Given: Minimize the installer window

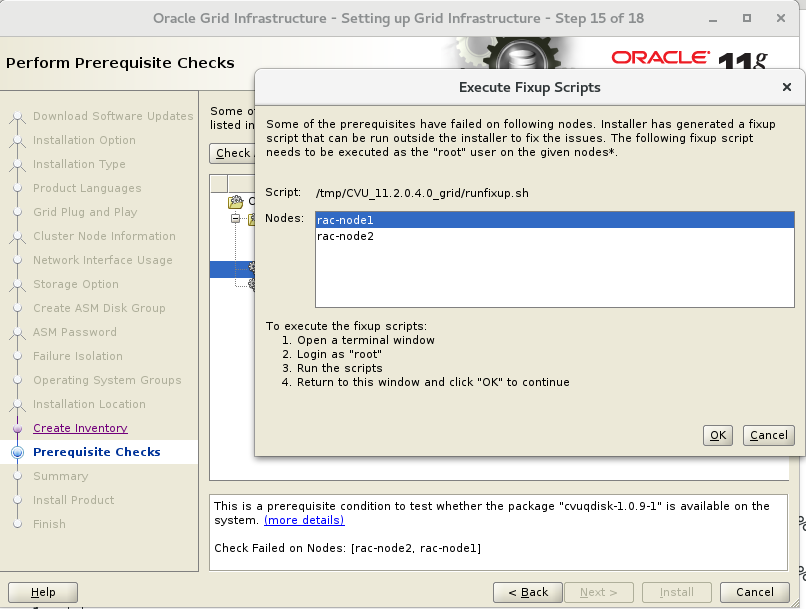Looking at the screenshot, I should point(712,19).
